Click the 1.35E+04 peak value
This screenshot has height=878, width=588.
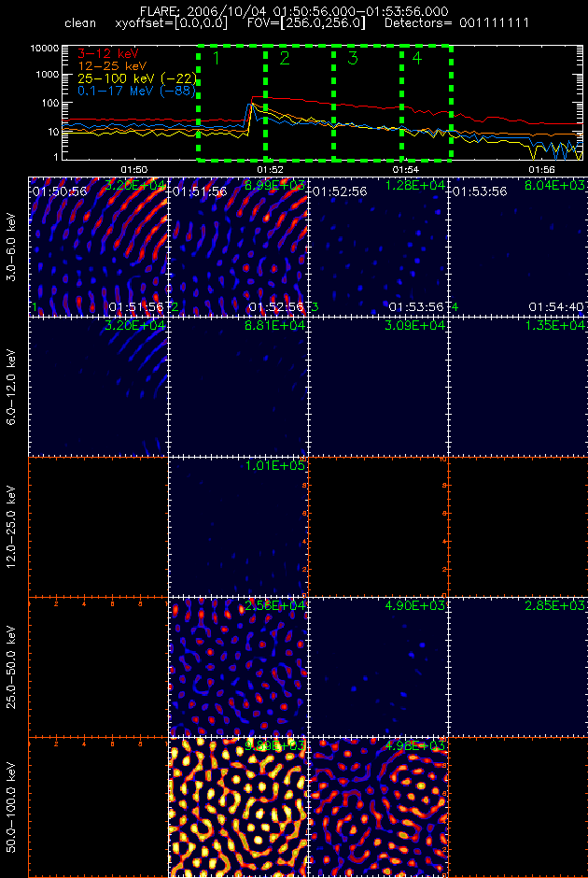click(555, 325)
